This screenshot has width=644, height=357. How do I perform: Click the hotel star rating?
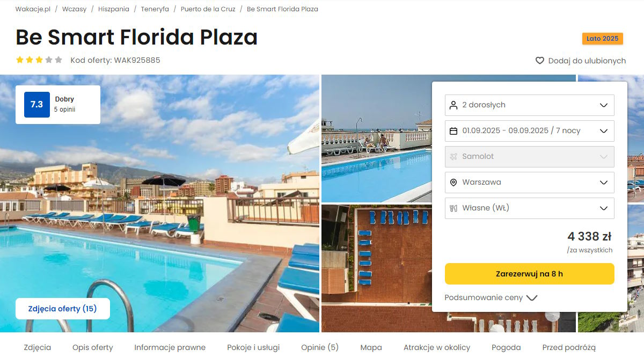39,60
